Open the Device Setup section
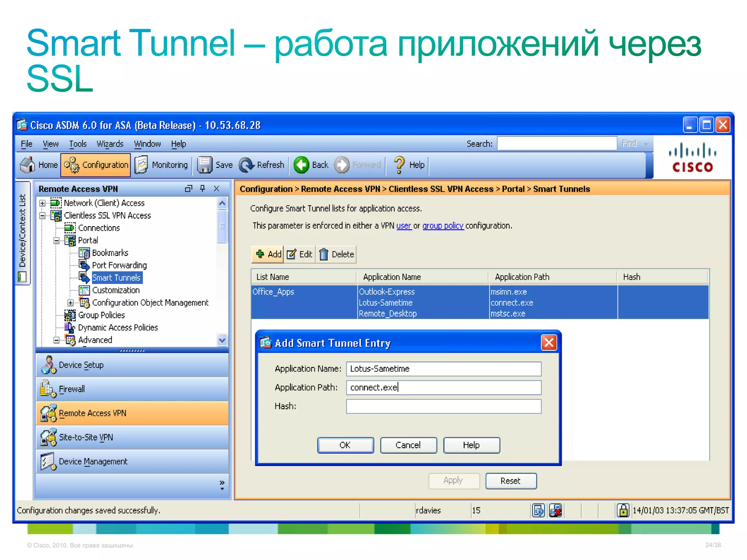Image resolution: width=747 pixels, height=560 pixels. (132, 365)
